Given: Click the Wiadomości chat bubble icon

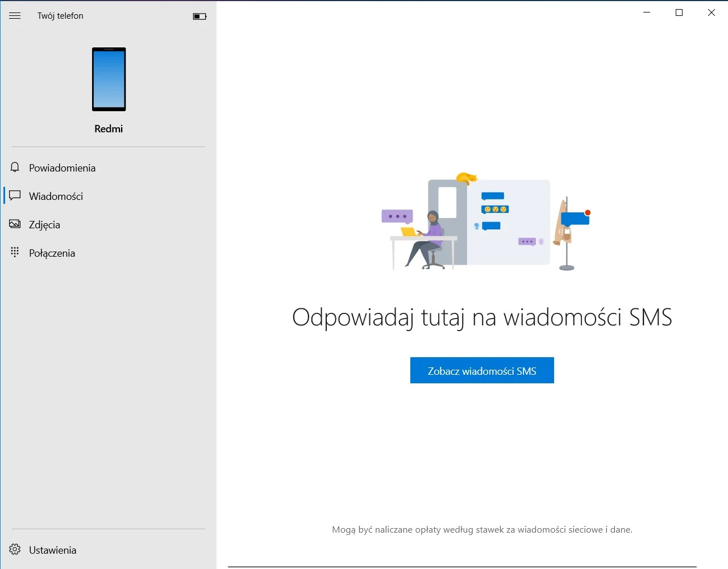Looking at the screenshot, I should (x=15, y=196).
